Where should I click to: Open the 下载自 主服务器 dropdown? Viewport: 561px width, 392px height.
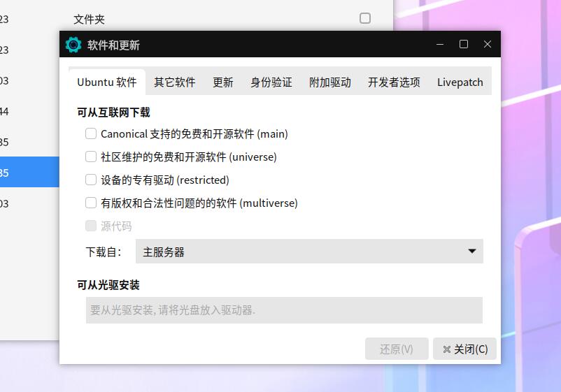coord(309,252)
